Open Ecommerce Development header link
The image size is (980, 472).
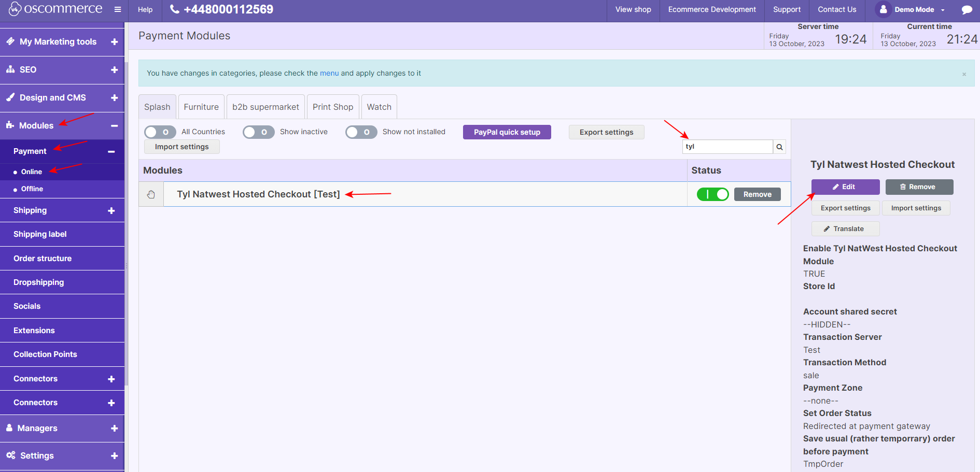tap(712, 9)
